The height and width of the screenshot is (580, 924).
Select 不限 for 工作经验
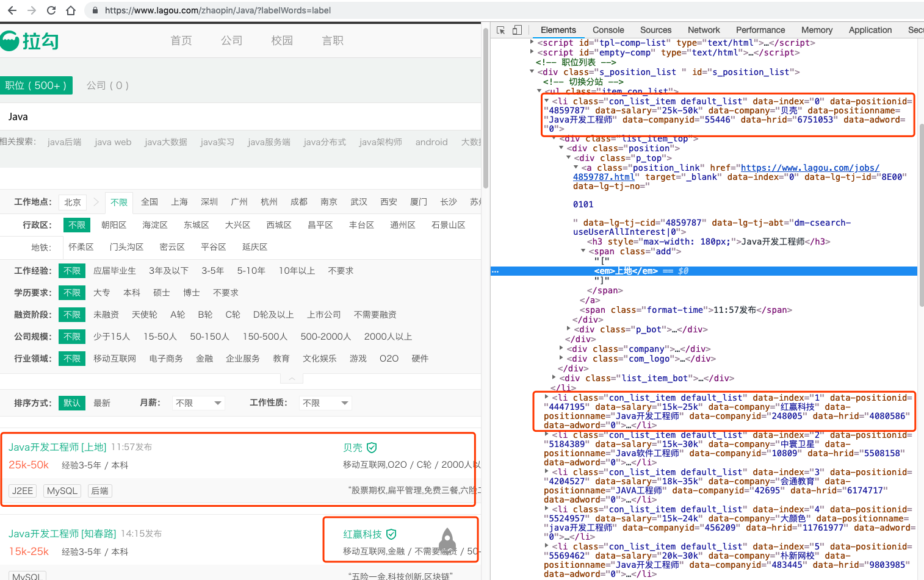coord(72,271)
